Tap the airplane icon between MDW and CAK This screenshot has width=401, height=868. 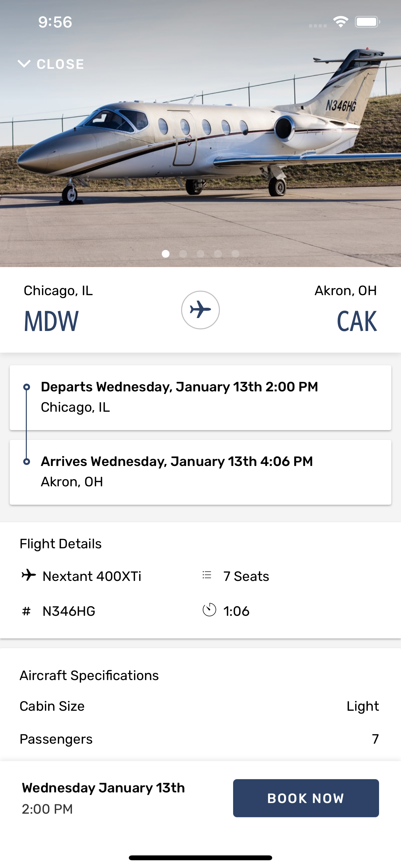coord(200,310)
